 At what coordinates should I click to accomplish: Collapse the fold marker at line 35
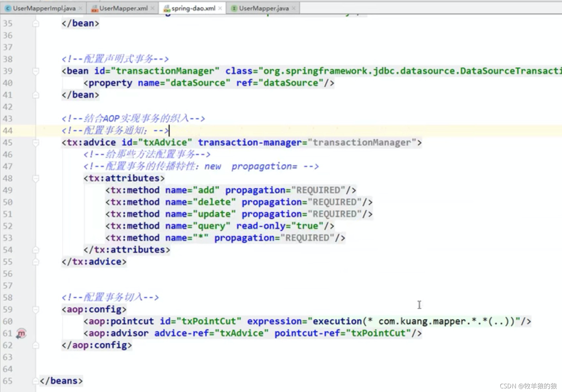pyautogui.click(x=36, y=24)
